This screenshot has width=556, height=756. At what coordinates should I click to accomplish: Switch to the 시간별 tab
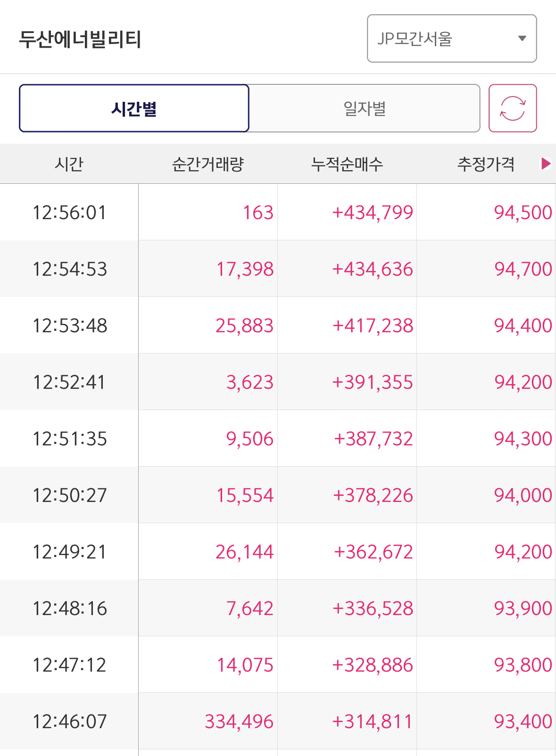click(x=134, y=108)
